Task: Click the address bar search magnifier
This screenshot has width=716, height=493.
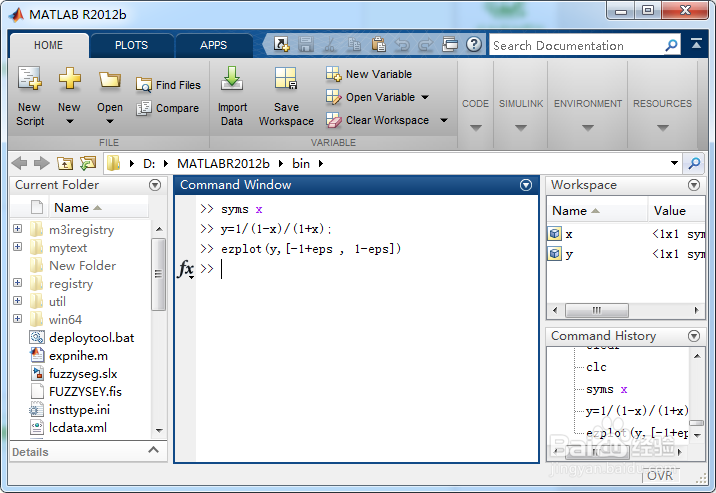Action: [695, 163]
